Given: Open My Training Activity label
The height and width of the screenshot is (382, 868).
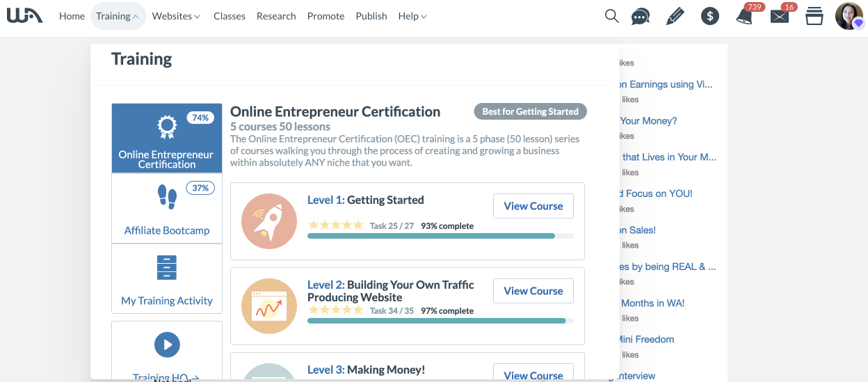Looking at the screenshot, I should 167,301.
